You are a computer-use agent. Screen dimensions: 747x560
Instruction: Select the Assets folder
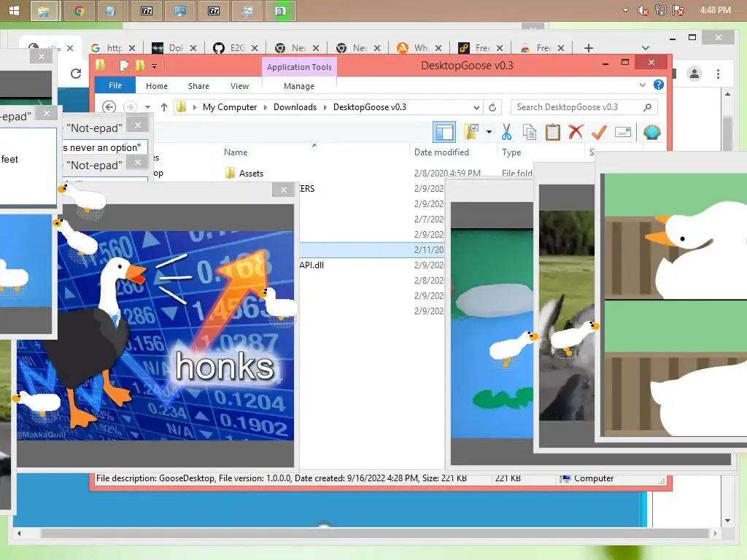tap(251, 174)
